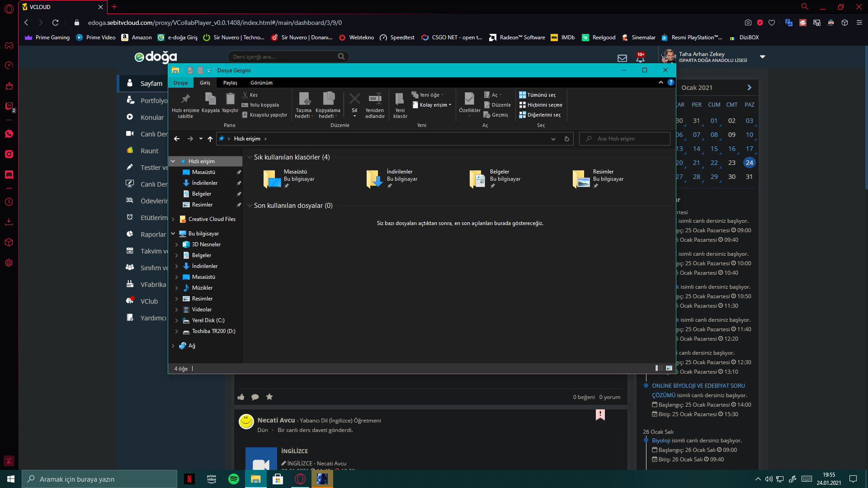Open Spotify from the taskbar
The height and width of the screenshot is (488, 868).
pos(234,479)
